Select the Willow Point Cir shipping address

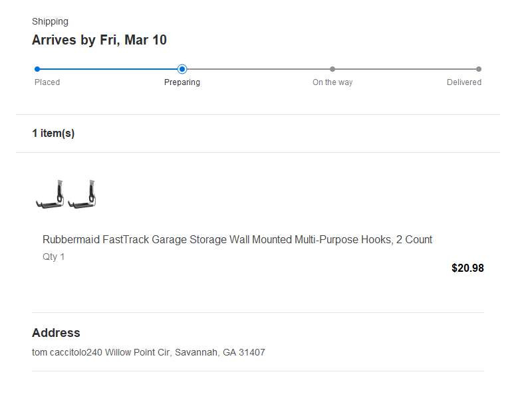[x=148, y=353]
